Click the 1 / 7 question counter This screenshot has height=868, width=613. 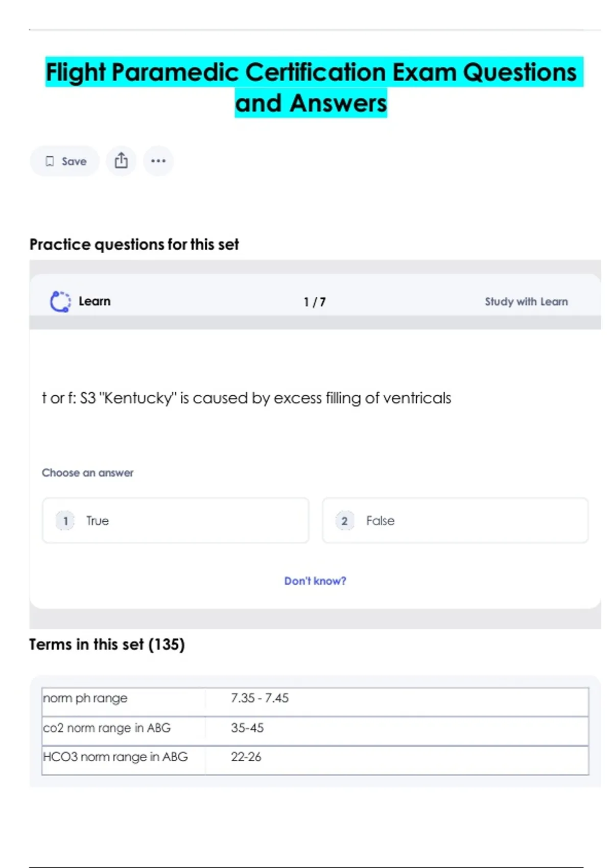pyautogui.click(x=315, y=302)
